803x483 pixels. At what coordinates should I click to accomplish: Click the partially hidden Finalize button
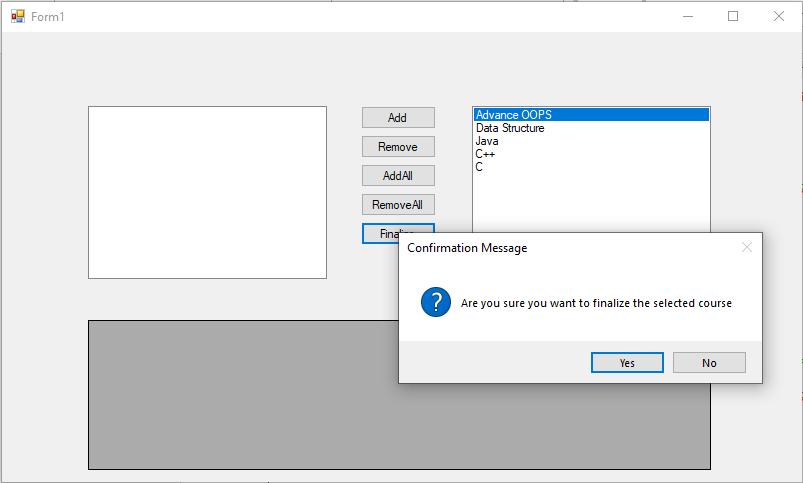(x=380, y=233)
